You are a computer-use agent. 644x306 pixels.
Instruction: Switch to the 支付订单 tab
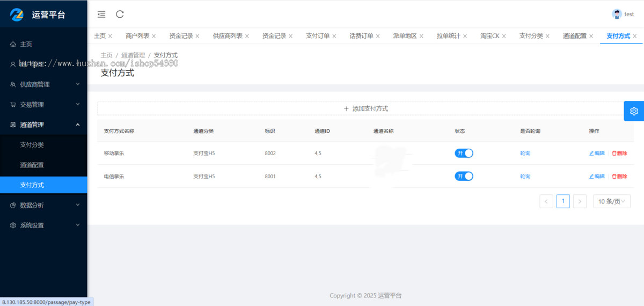point(318,36)
